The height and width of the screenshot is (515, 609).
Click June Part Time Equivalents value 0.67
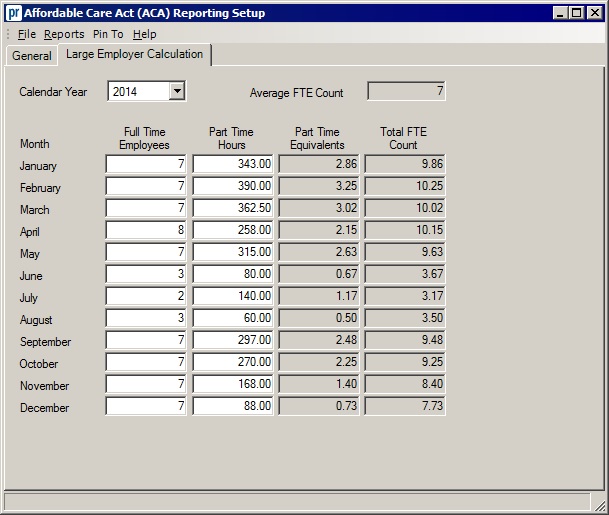click(319, 274)
